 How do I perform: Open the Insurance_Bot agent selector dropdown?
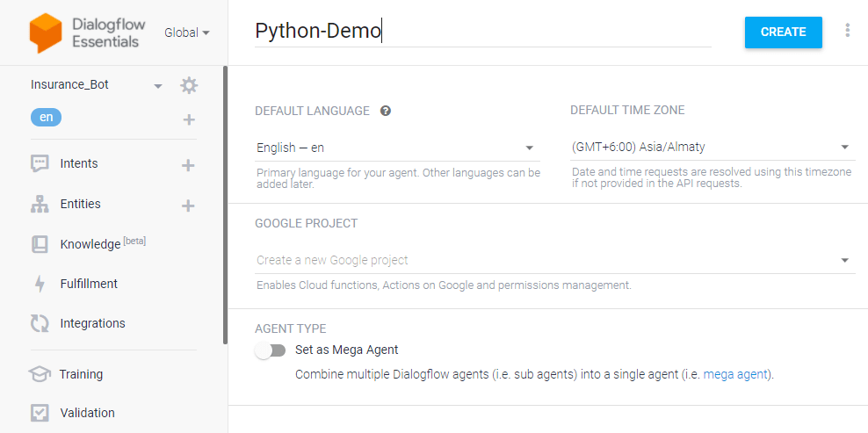158,86
